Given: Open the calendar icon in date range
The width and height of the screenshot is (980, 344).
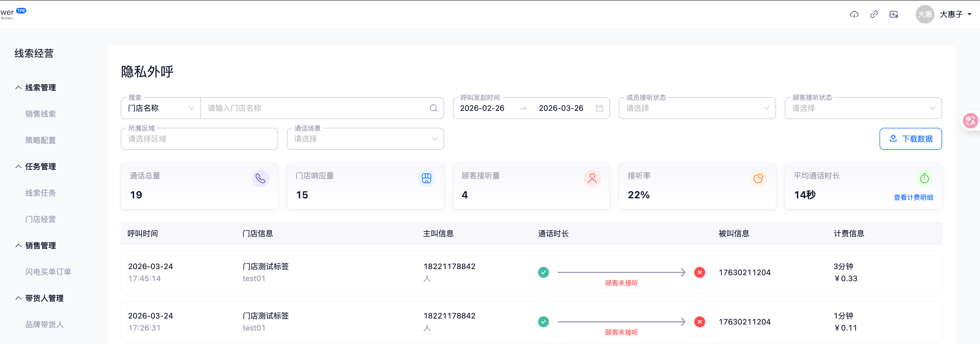Looking at the screenshot, I should click(x=599, y=108).
